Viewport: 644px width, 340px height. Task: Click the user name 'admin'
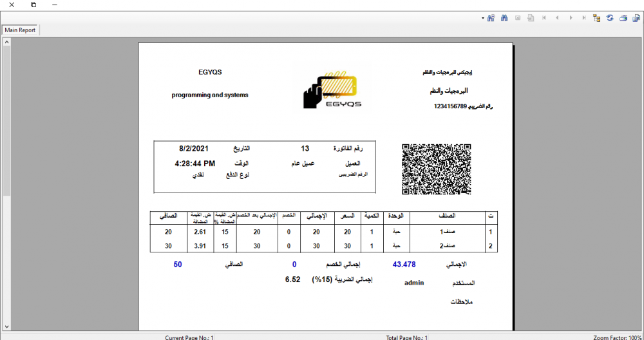pyautogui.click(x=414, y=283)
